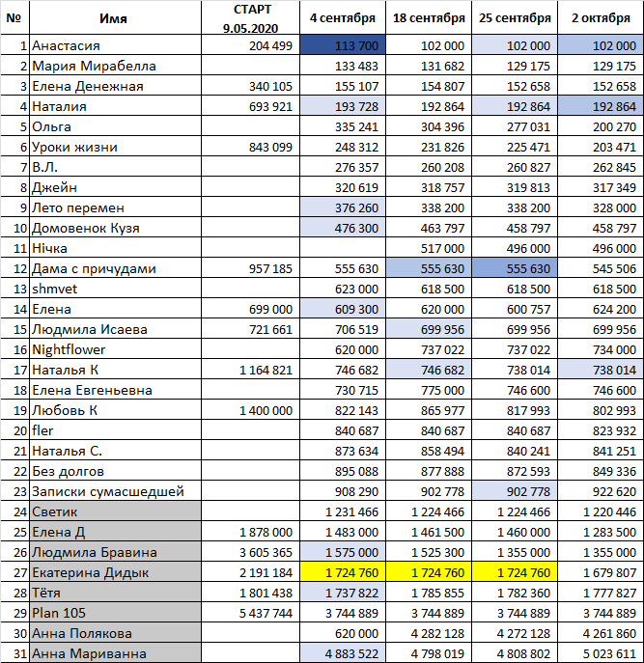Image resolution: width=644 pixels, height=663 pixels.
Task: Click the start value '721 661'
Action: click(250, 329)
